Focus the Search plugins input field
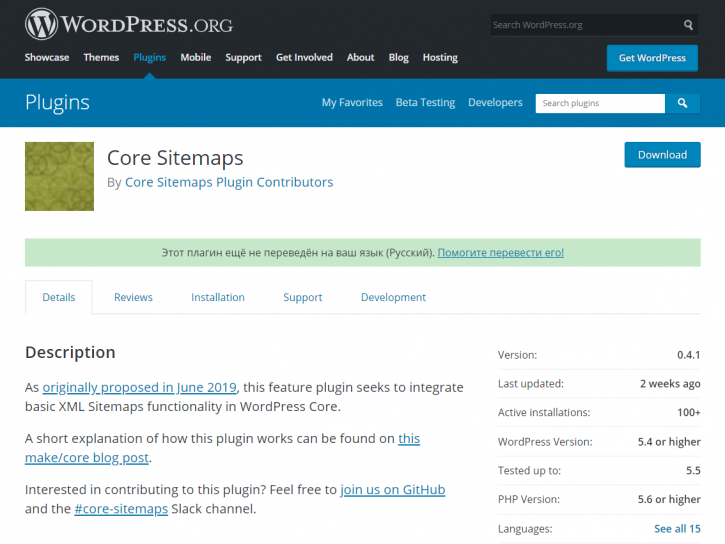Screen dimensions: 725x544 click(x=600, y=103)
